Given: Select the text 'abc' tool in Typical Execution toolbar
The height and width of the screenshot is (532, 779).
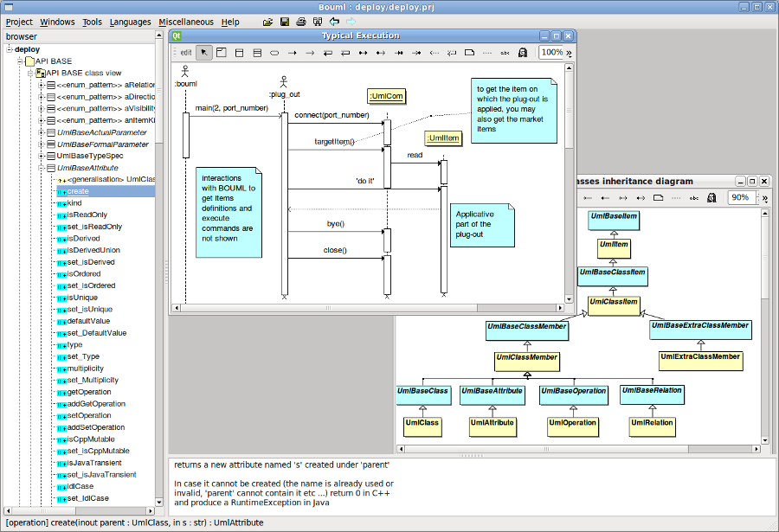Looking at the screenshot, I should pos(505,53).
